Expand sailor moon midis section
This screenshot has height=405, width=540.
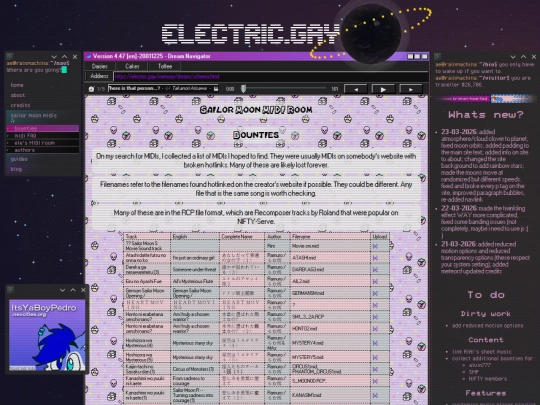tap(33, 115)
